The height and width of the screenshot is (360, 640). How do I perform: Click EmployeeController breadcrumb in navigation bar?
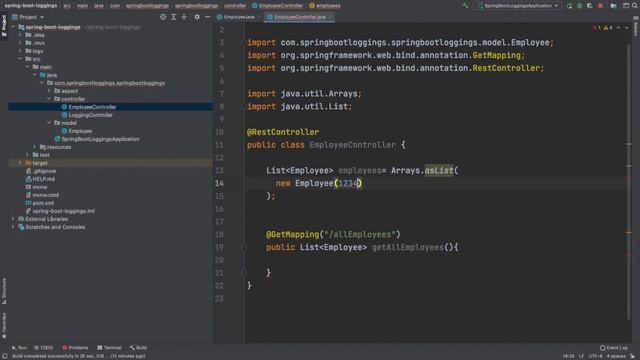(278, 6)
